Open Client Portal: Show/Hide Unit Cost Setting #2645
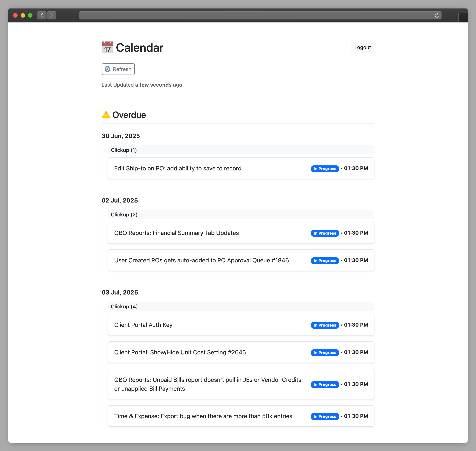This screenshot has height=451, width=476. click(x=241, y=352)
